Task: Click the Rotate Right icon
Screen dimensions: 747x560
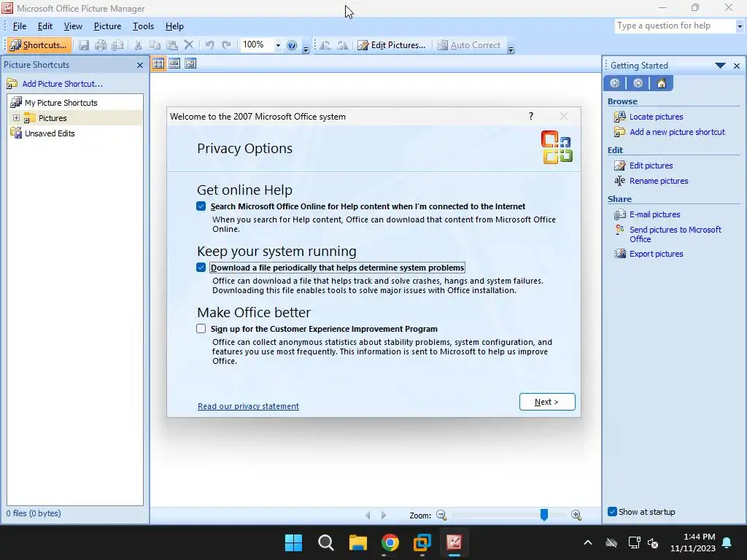Action: click(342, 45)
